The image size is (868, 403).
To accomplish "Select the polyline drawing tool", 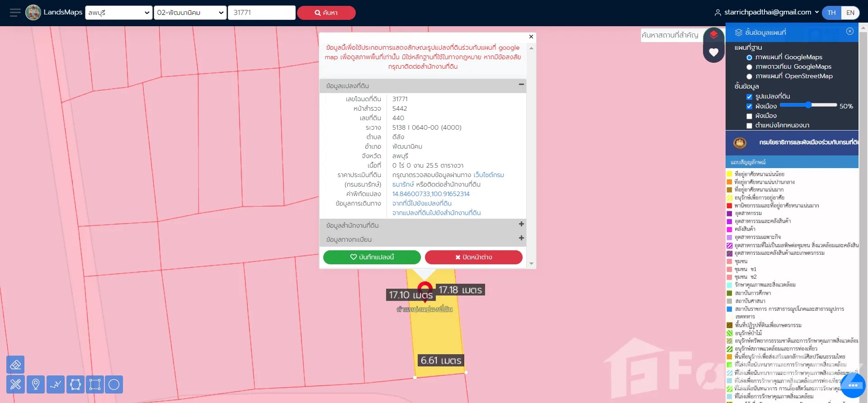I will coord(56,384).
